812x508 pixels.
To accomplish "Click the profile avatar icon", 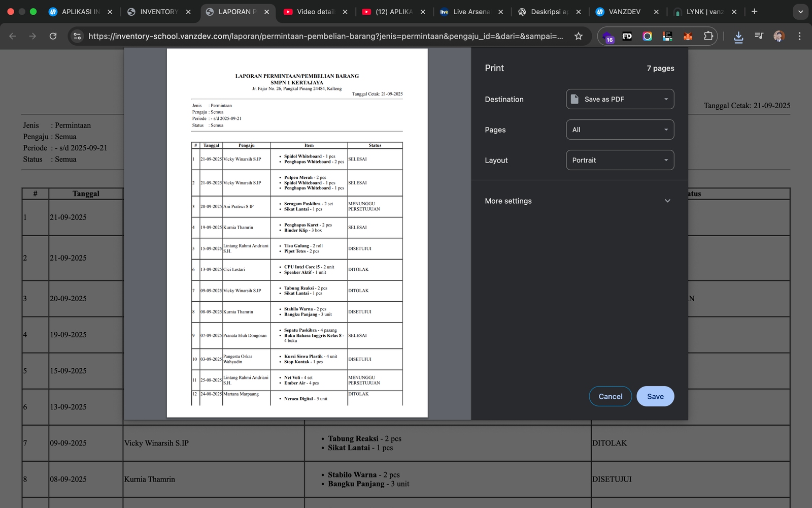I will point(779,36).
